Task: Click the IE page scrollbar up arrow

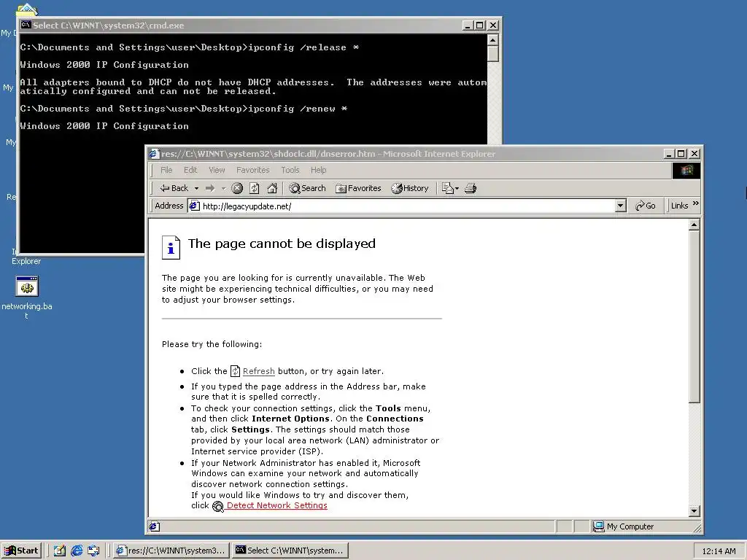Action: pyautogui.click(x=694, y=225)
